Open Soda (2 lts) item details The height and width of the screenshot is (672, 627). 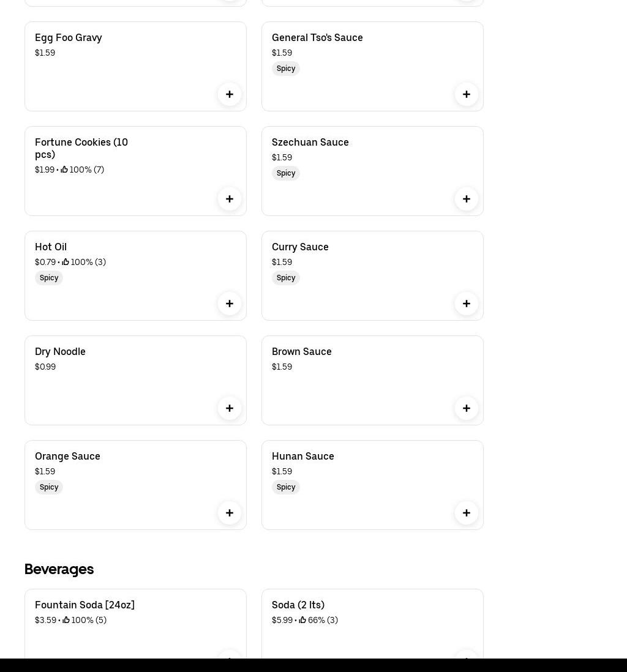pyautogui.click(x=298, y=605)
